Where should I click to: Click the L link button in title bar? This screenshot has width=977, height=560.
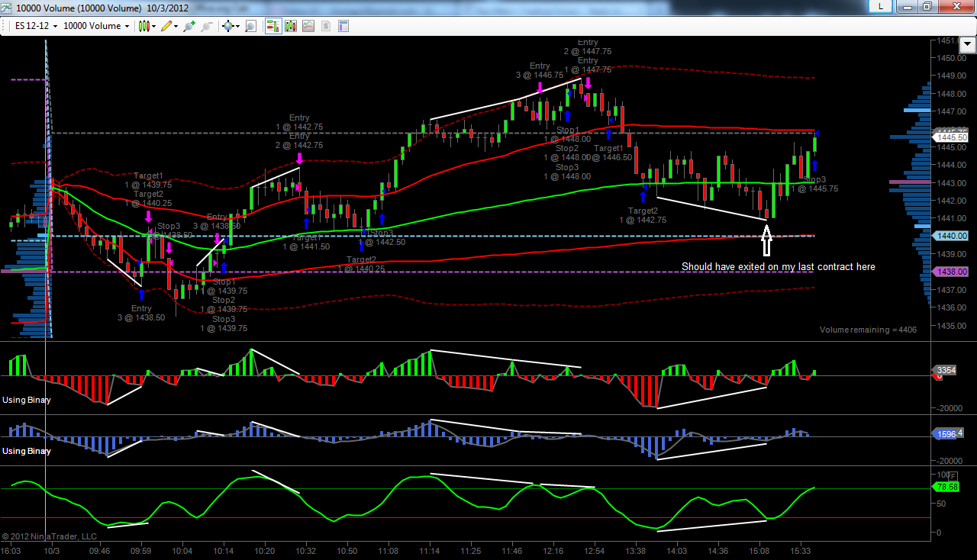click(881, 6)
